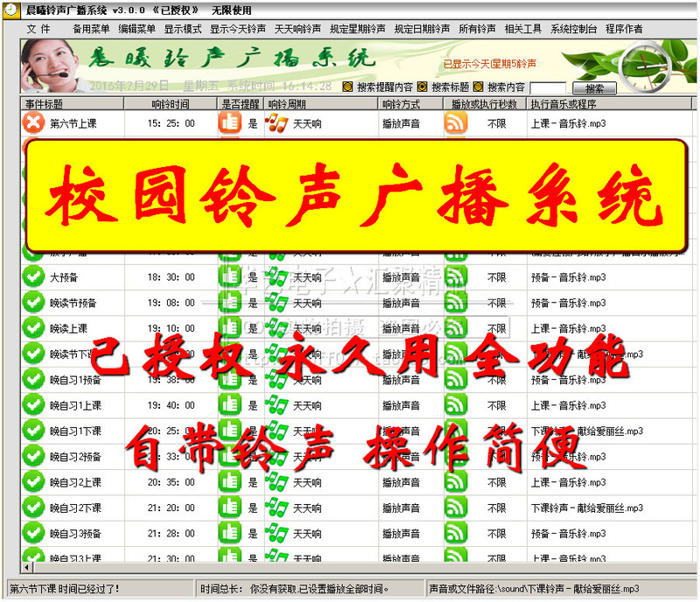The image size is (700, 602).
Task: Click the green check icon beside 晚自习1预备
Action: [33, 380]
